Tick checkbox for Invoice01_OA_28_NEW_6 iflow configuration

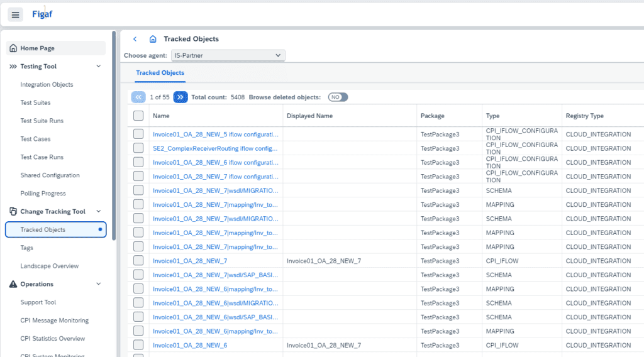(x=138, y=162)
